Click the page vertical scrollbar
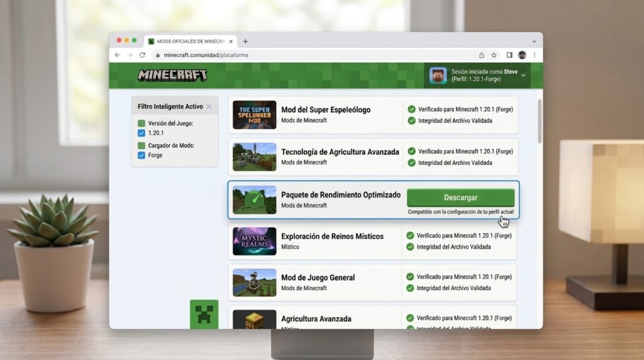The height and width of the screenshot is (360, 644). click(x=539, y=121)
